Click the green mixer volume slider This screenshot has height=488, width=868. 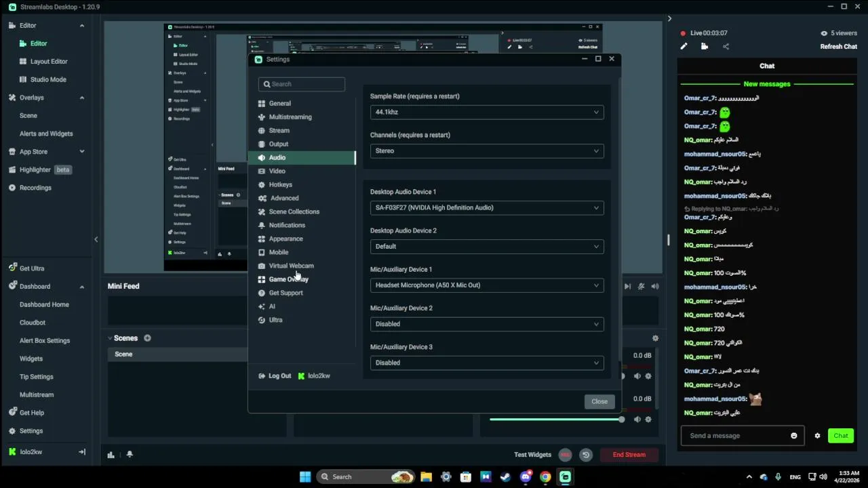click(x=556, y=420)
